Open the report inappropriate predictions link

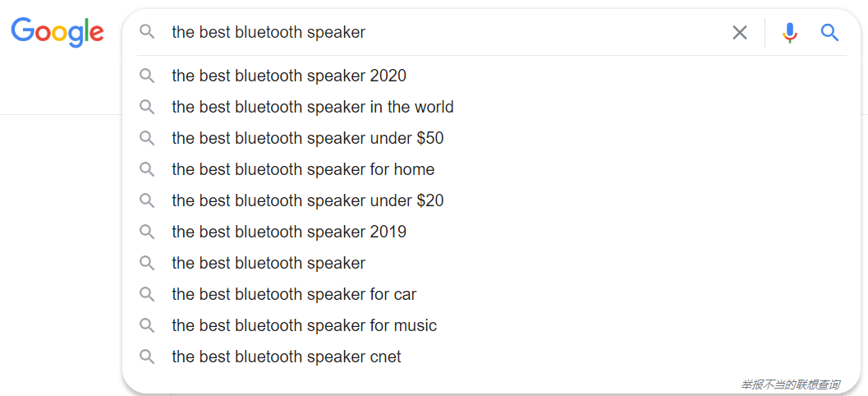(791, 384)
